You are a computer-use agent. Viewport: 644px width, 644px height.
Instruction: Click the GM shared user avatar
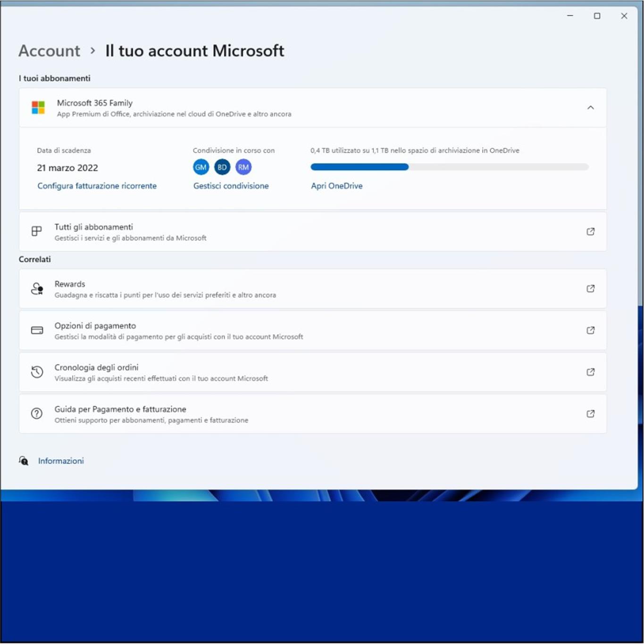201,167
